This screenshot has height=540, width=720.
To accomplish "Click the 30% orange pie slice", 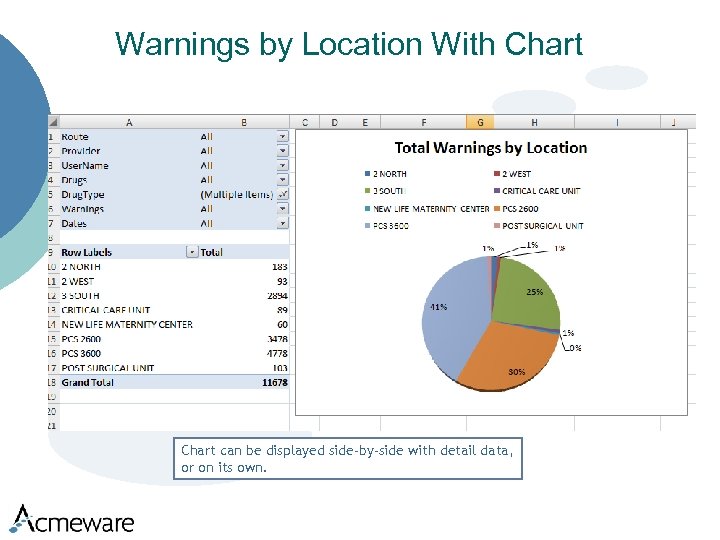I will [x=505, y=356].
